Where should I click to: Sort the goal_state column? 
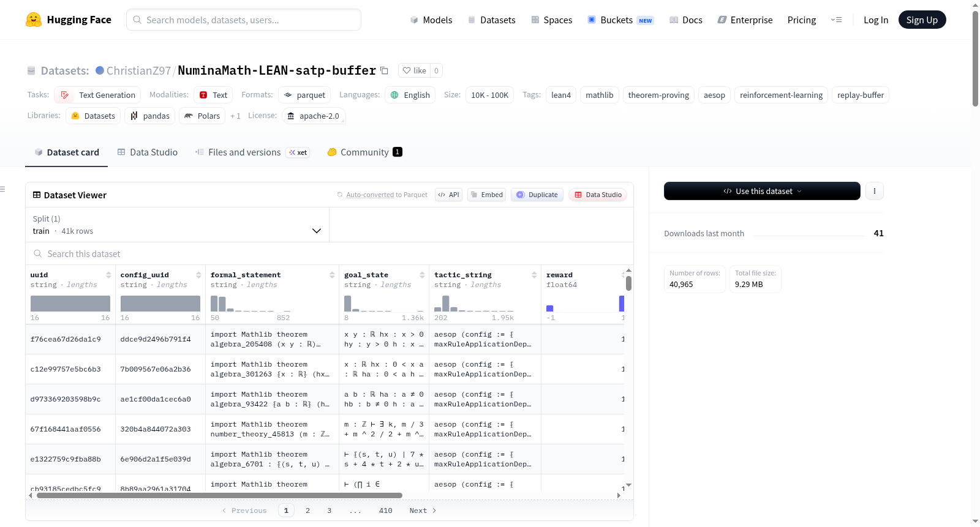(422, 275)
